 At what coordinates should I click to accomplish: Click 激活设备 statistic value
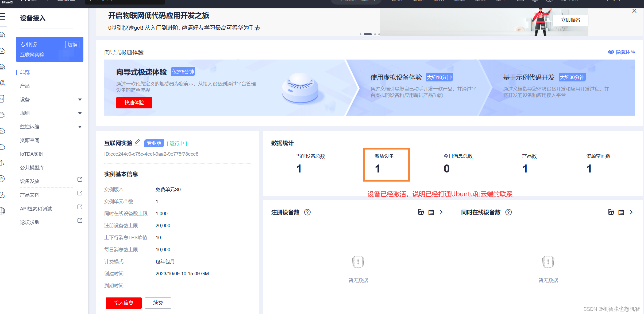point(377,169)
